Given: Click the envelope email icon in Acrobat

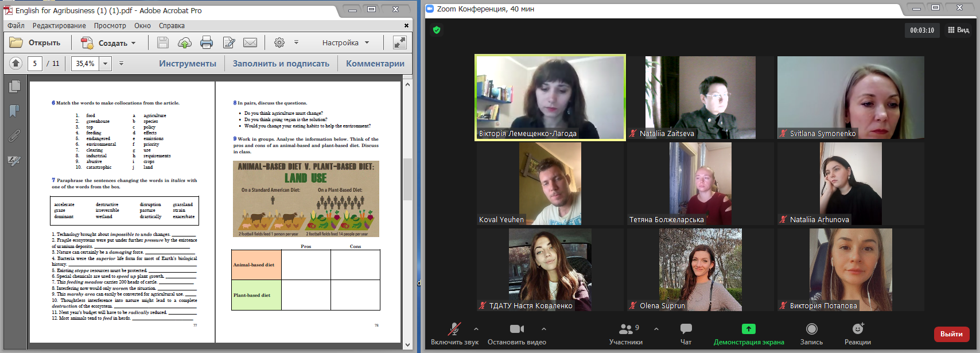Looking at the screenshot, I should (250, 42).
